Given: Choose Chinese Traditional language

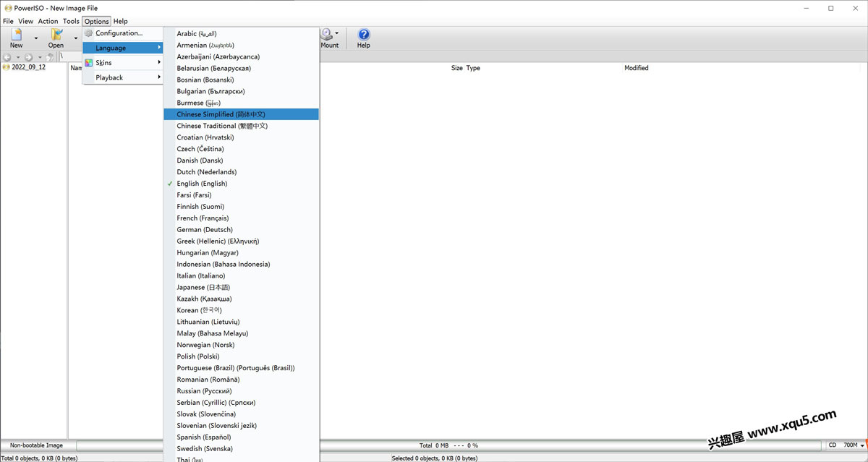Looking at the screenshot, I should (x=242, y=126).
